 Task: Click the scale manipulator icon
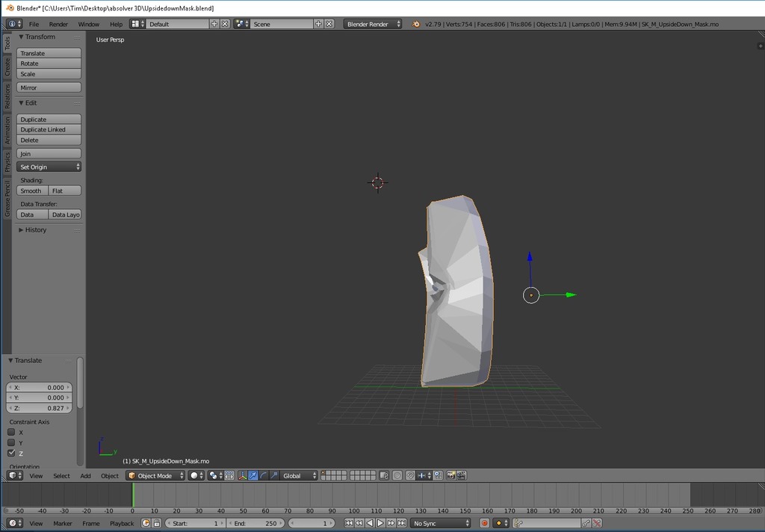274,475
